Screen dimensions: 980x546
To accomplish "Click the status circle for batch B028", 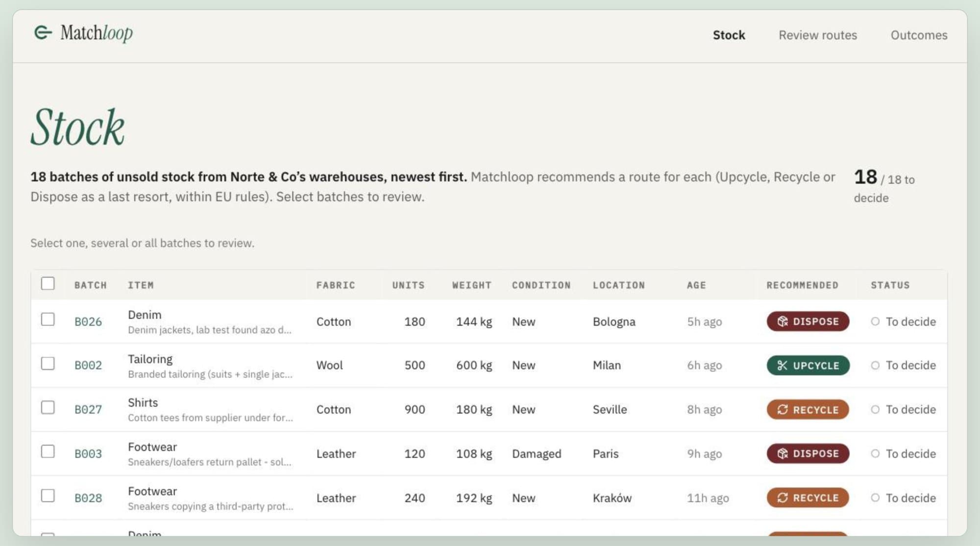I will pyautogui.click(x=875, y=498).
